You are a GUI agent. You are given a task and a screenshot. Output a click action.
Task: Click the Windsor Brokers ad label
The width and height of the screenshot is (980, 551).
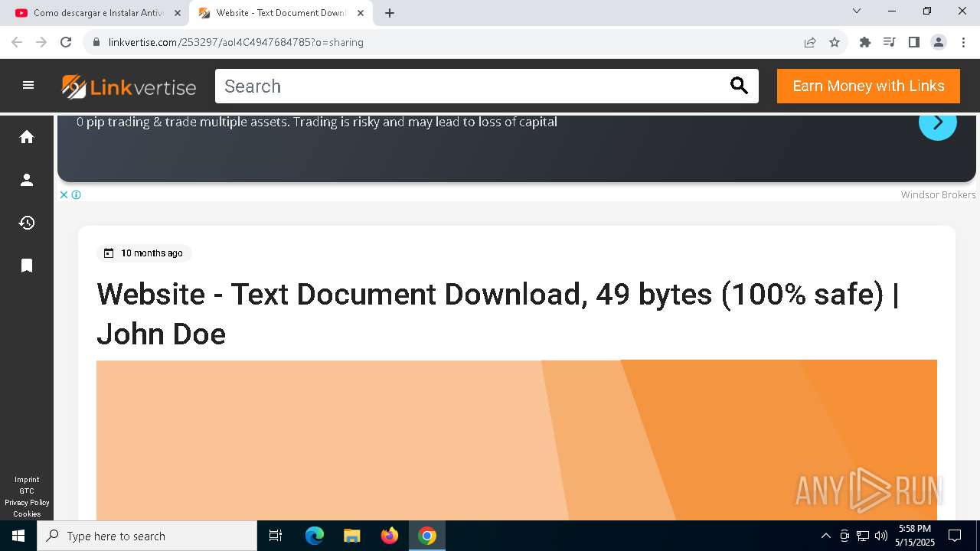point(938,195)
